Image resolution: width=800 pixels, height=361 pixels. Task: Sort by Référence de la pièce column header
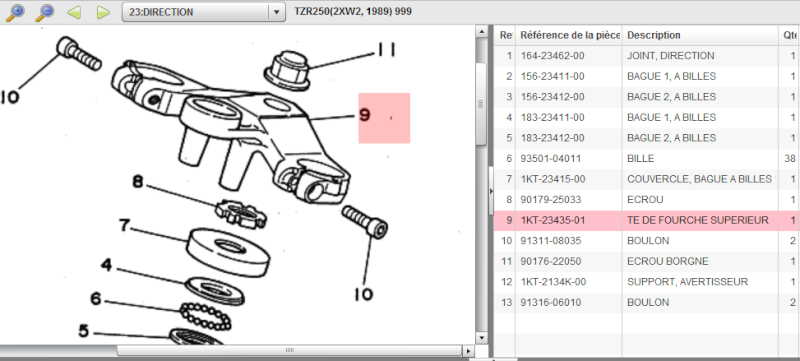coord(569,35)
